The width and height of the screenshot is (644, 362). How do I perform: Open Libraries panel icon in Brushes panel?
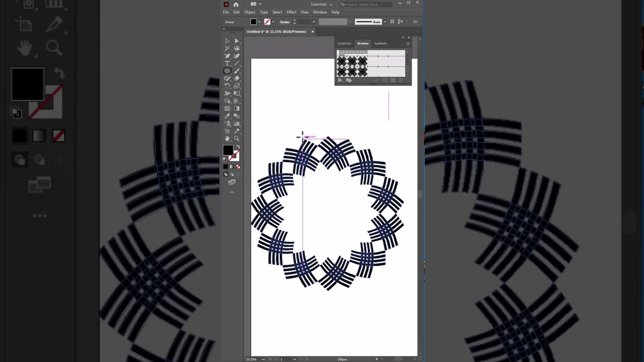click(x=348, y=80)
